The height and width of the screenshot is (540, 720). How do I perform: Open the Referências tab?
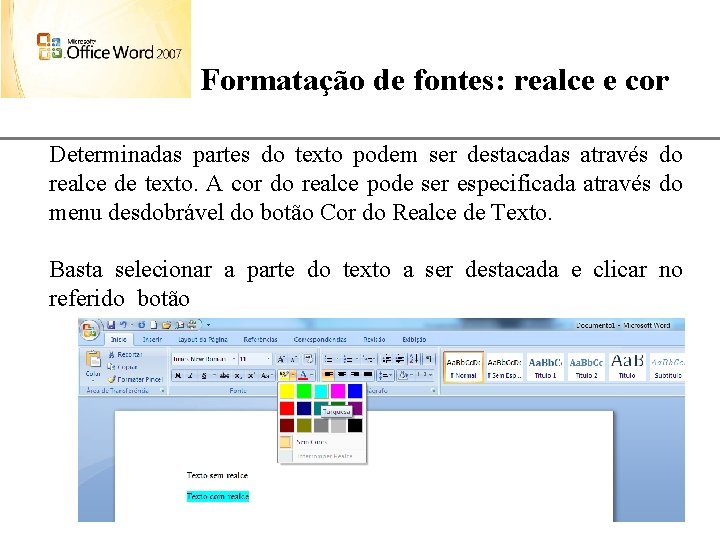point(260,340)
